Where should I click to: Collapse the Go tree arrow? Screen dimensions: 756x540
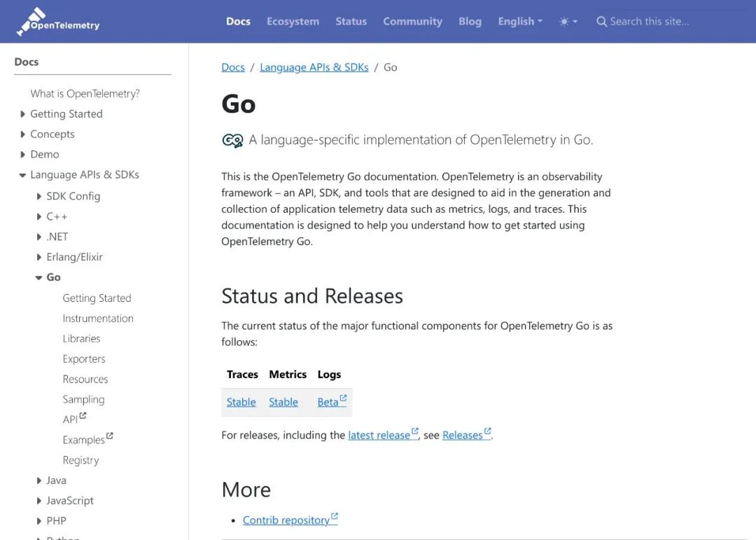pos(39,277)
